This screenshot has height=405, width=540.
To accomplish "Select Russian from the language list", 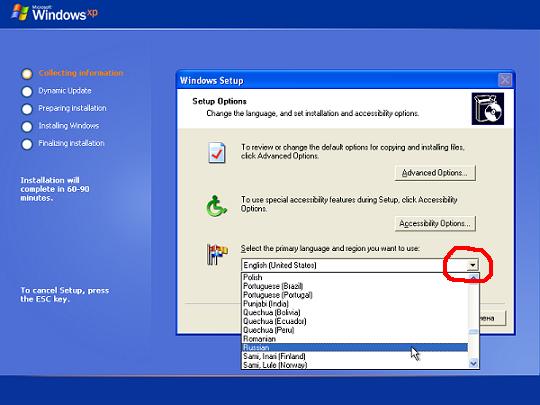I will (x=355, y=347).
